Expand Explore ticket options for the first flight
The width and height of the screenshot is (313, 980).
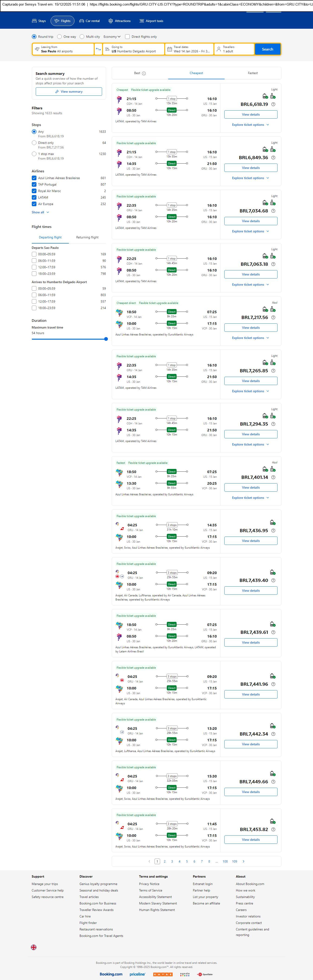click(251, 125)
